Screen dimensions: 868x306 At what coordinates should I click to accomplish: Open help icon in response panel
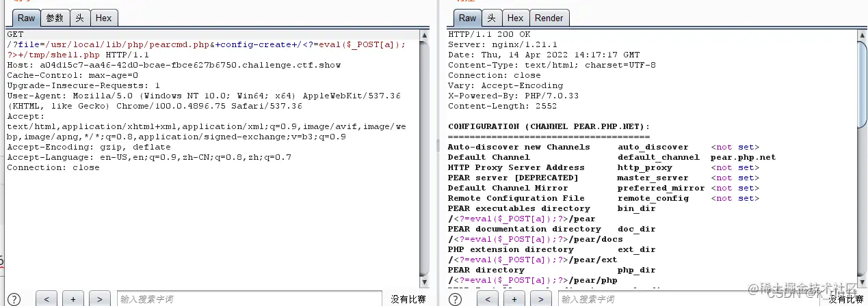coord(455,299)
